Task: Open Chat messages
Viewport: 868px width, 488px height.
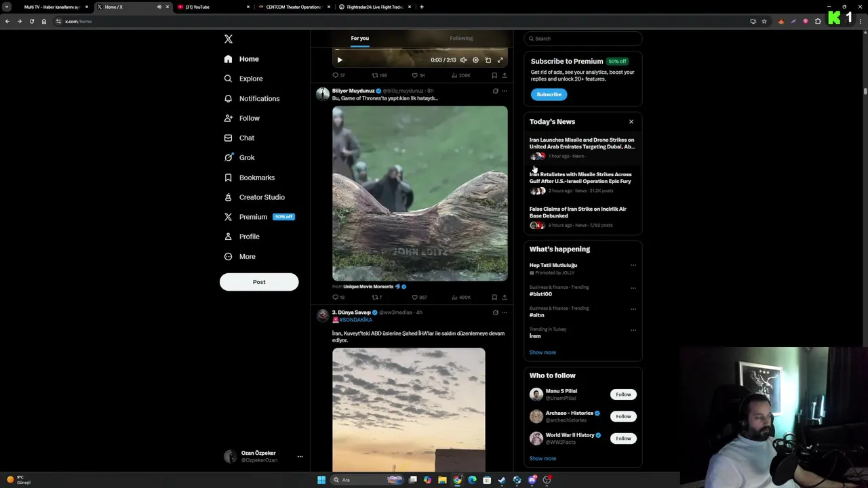Action: [239, 138]
